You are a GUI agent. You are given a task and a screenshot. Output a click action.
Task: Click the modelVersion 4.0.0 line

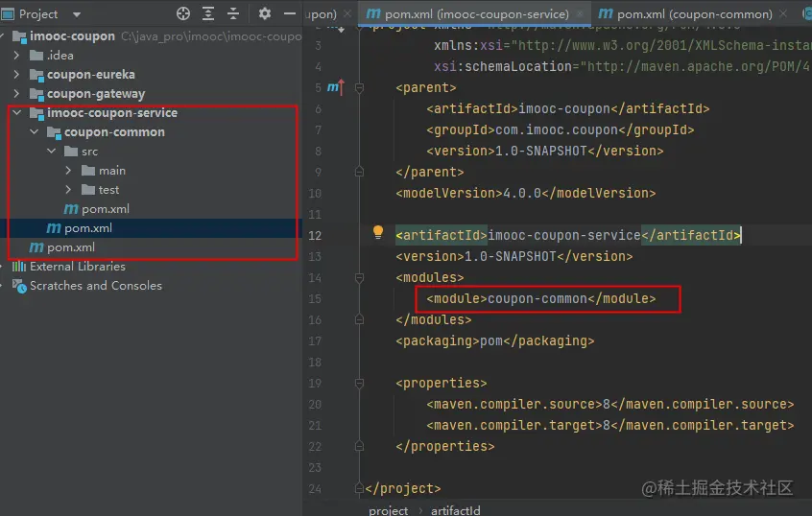point(526,193)
